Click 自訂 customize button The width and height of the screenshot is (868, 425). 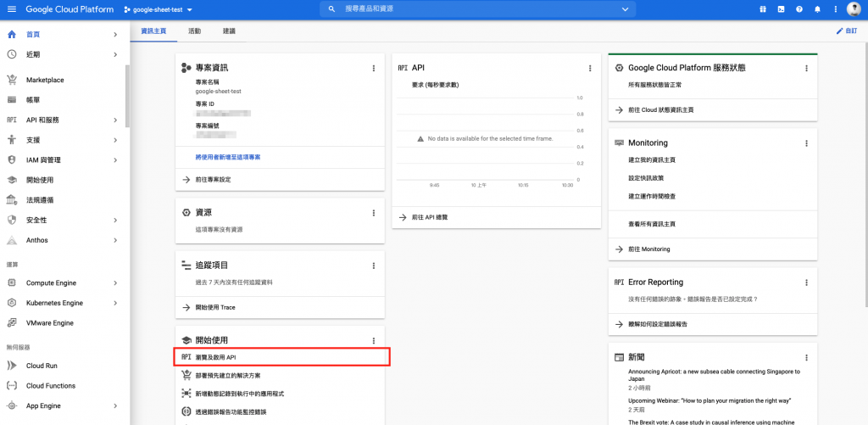(847, 31)
